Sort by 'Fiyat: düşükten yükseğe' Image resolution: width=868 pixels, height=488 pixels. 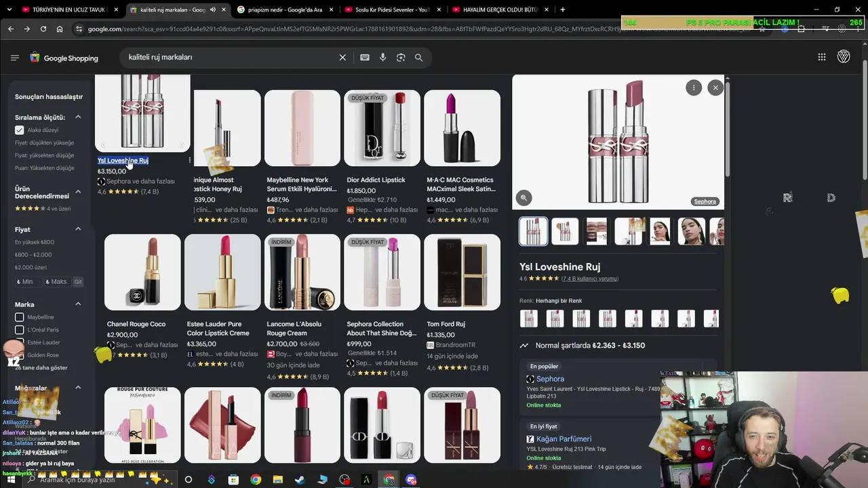tap(44, 143)
